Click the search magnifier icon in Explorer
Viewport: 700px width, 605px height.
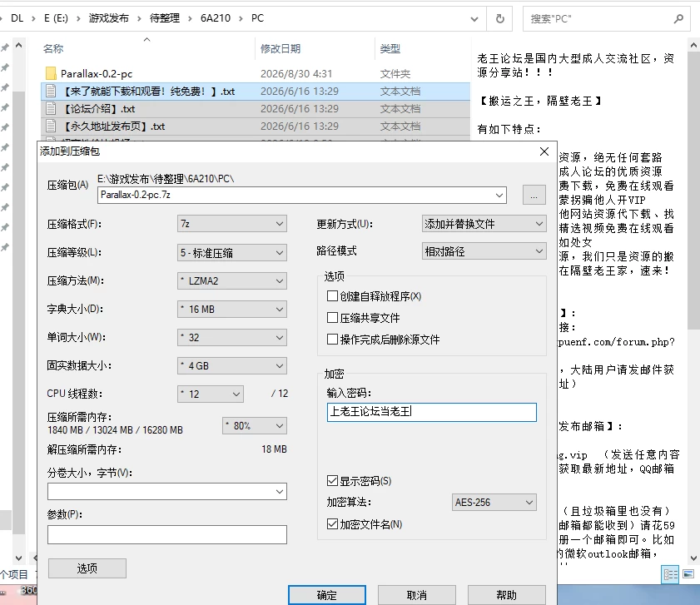tap(678, 19)
